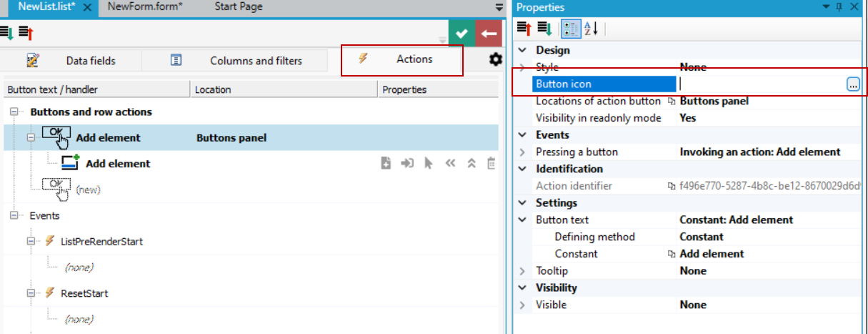Image resolution: width=868 pixels, height=334 pixels.
Task: Switch Properties to categorized view
Action: point(570,28)
